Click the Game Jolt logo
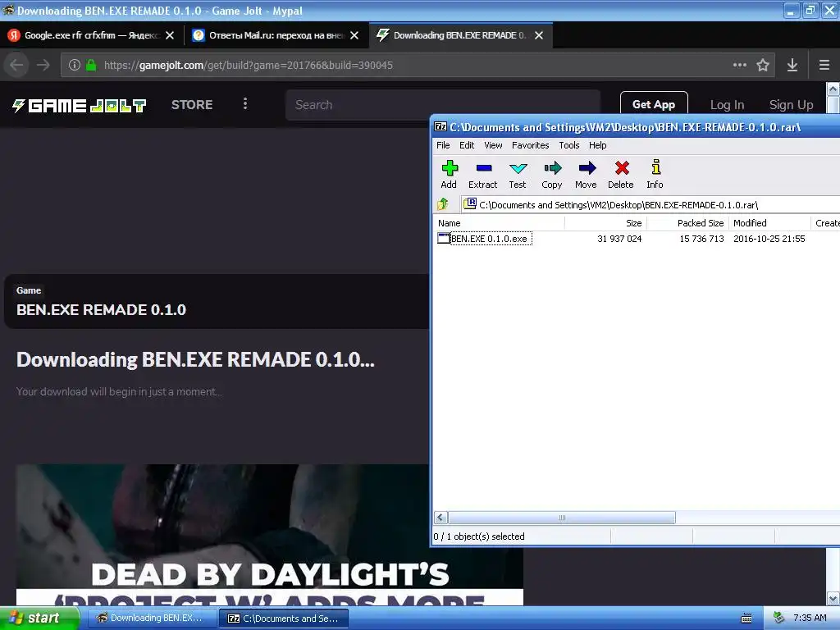This screenshot has height=630, width=840. [80, 105]
